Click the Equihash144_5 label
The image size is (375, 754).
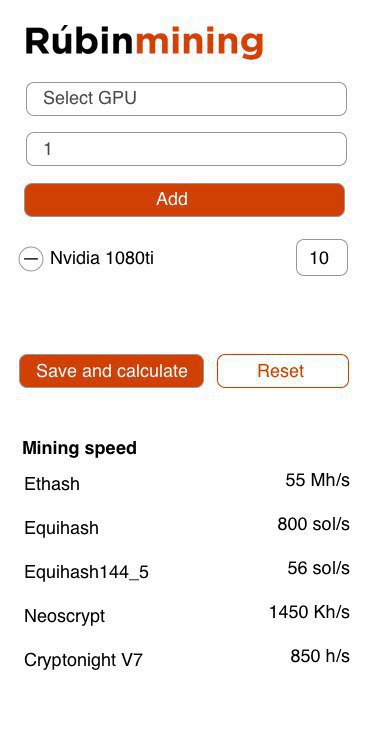(87, 572)
